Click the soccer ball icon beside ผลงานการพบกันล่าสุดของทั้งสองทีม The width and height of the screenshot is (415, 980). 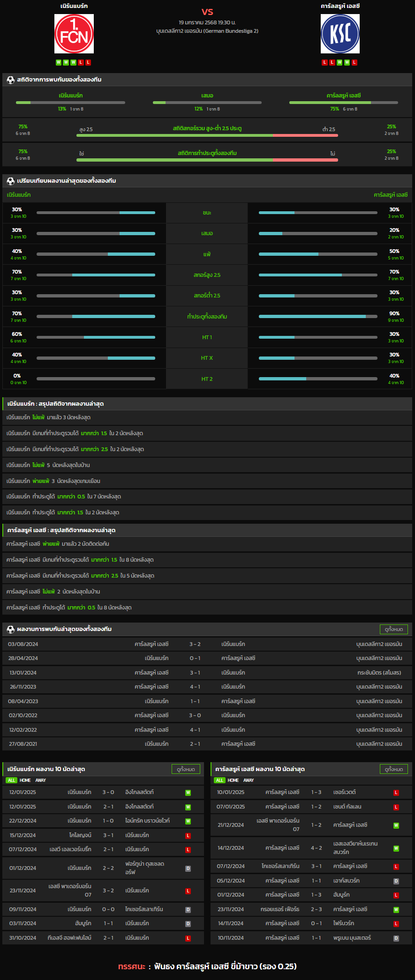tap(11, 629)
